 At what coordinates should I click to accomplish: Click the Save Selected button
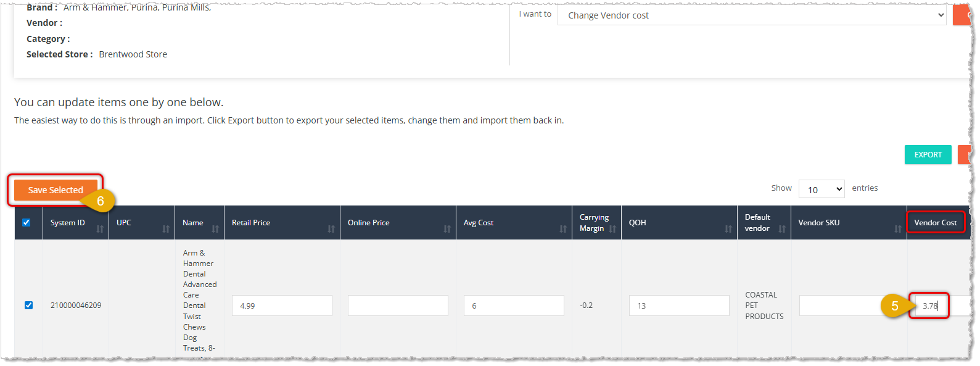(x=56, y=190)
